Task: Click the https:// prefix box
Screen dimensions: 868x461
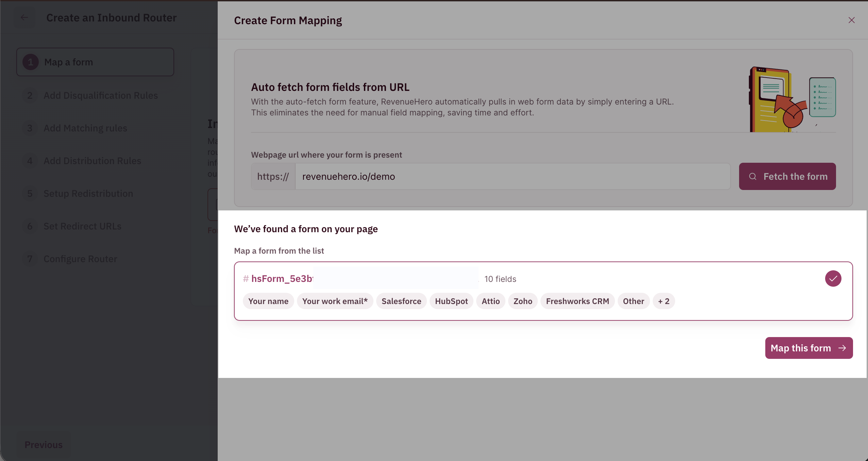Action: tap(273, 176)
